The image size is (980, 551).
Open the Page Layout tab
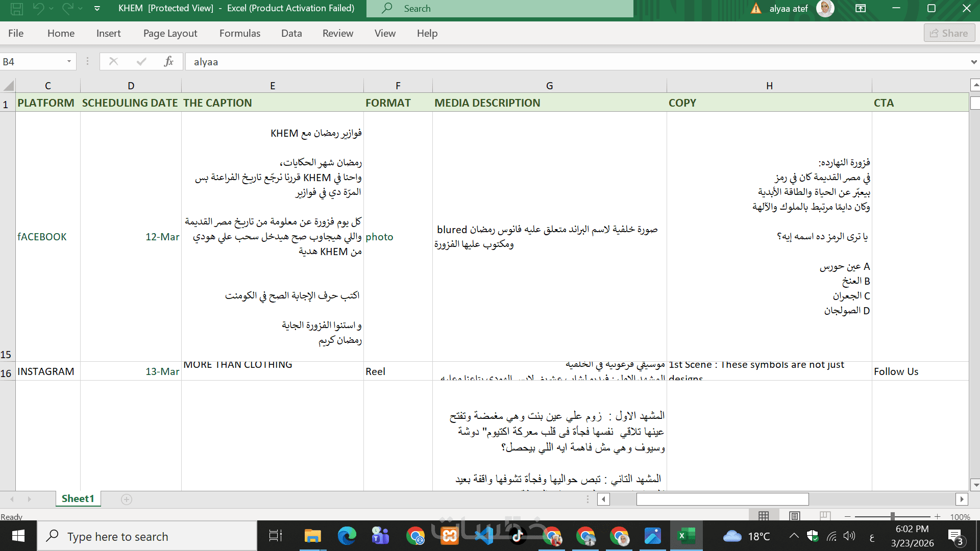point(170,33)
